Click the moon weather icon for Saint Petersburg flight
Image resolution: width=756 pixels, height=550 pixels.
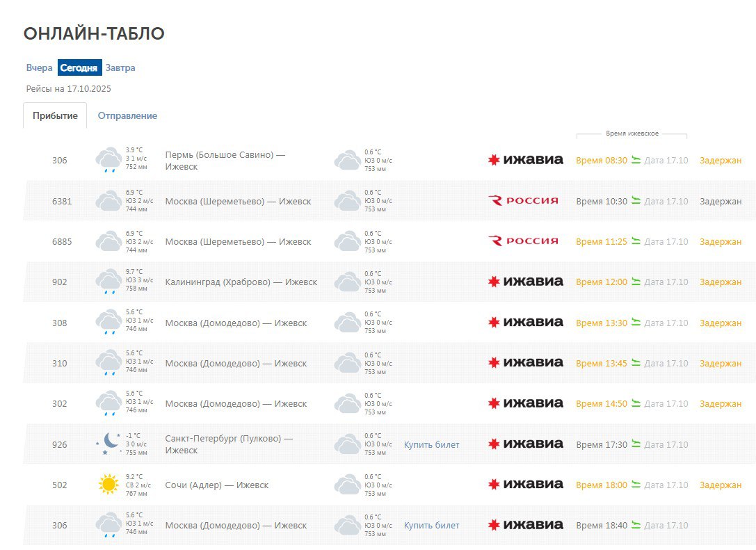109,444
